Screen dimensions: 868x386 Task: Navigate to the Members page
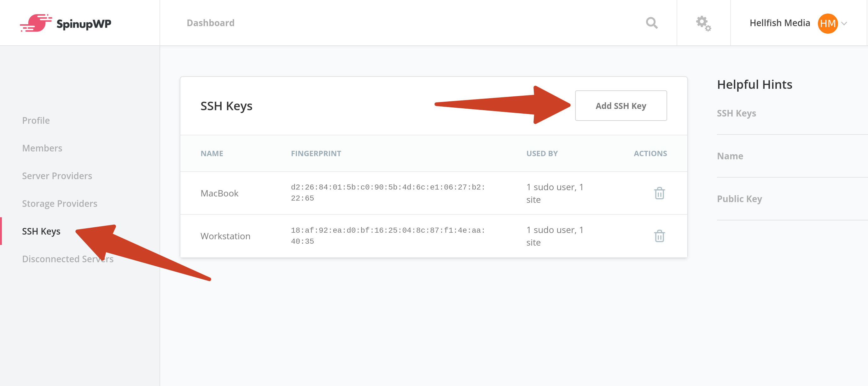(42, 148)
